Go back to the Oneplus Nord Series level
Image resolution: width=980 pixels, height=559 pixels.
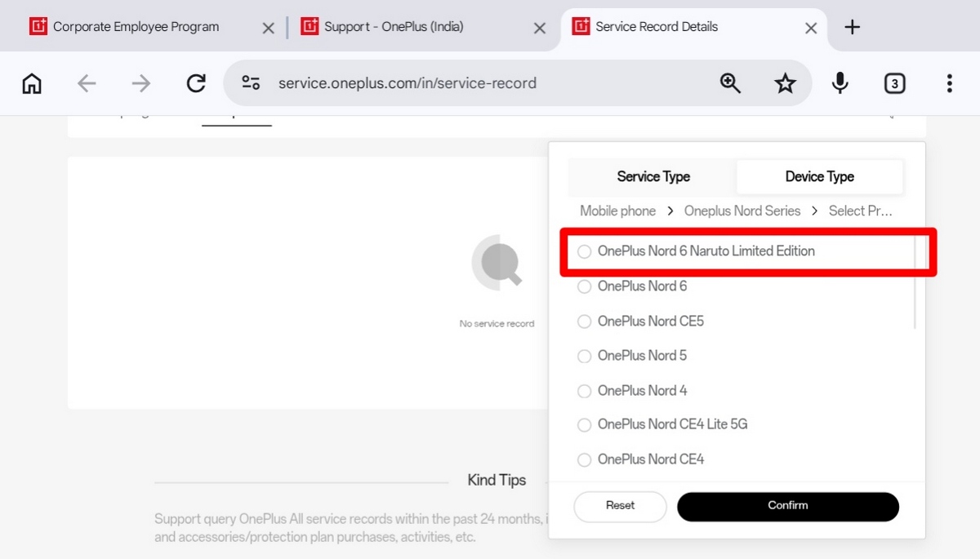742,211
